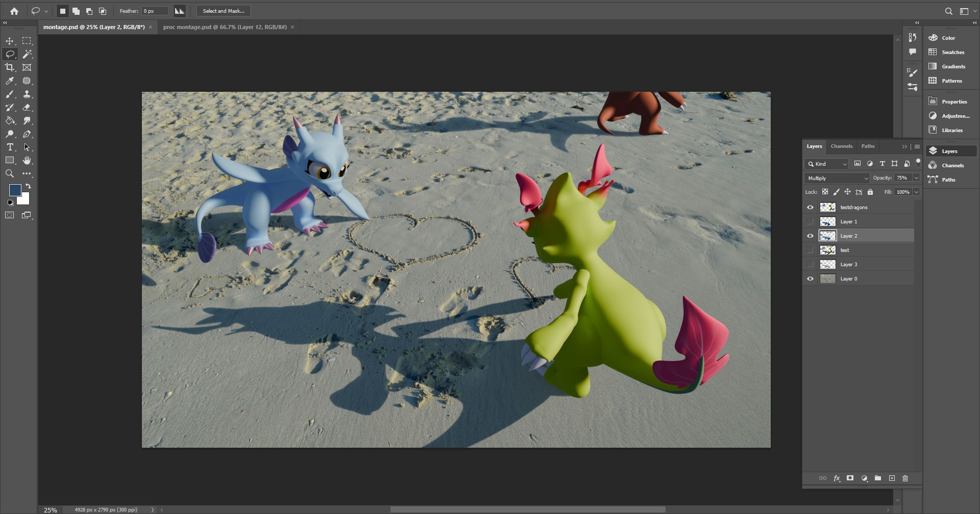
Task: Select the Frame tool
Action: [x=27, y=67]
